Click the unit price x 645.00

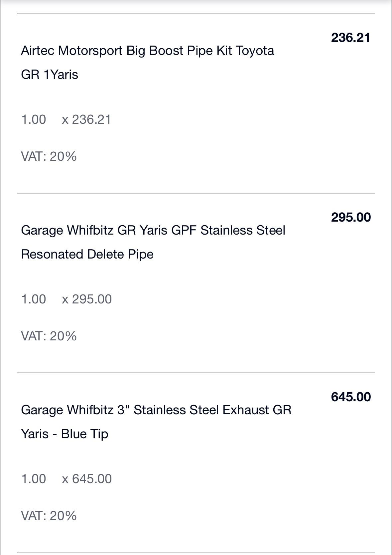[87, 479]
